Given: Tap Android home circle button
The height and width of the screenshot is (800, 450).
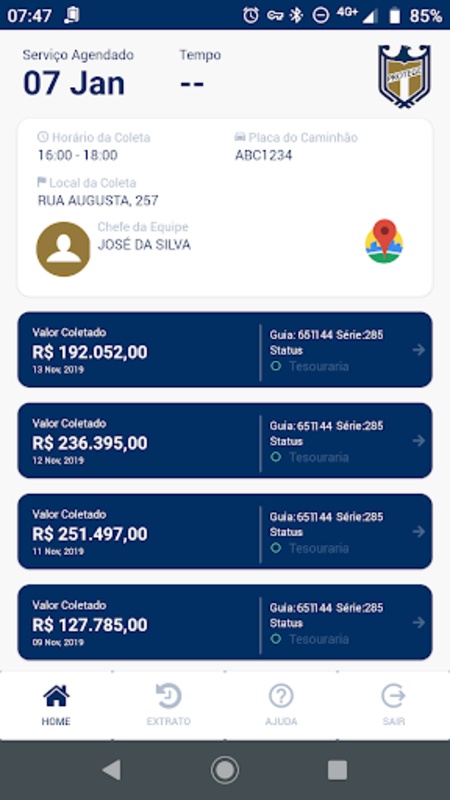Looking at the screenshot, I should click(225, 770).
